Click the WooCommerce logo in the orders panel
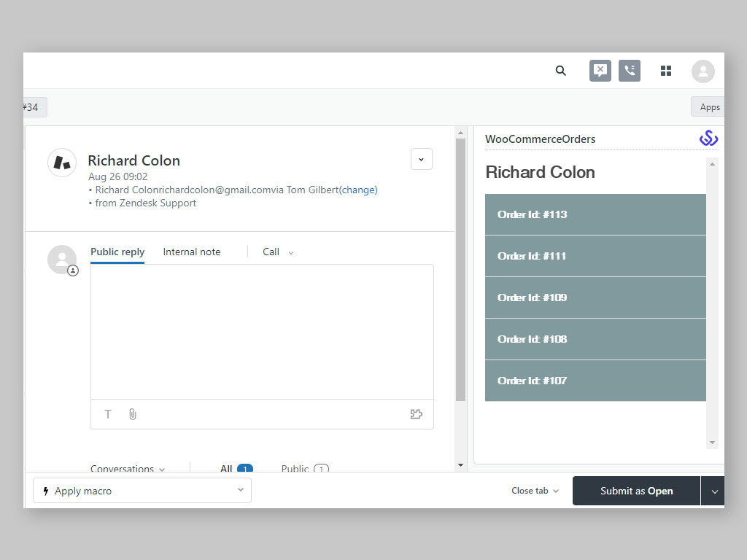 708,137
